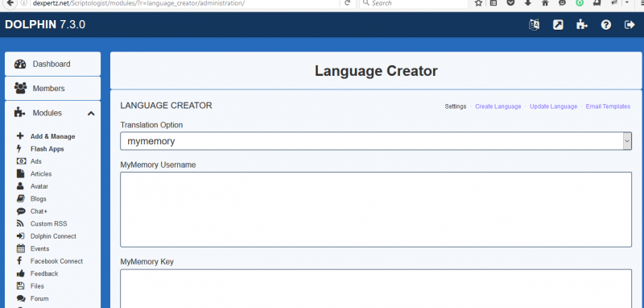Open the Update Language tab
The image size is (644, 308).
[x=553, y=106]
